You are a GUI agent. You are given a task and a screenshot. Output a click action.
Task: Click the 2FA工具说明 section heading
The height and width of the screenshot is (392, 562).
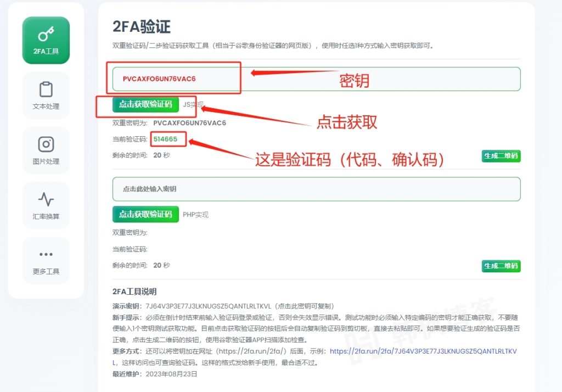[x=136, y=290]
